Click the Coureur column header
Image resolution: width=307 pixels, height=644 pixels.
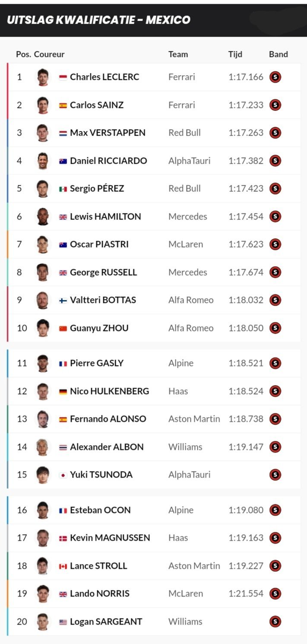[49, 54]
